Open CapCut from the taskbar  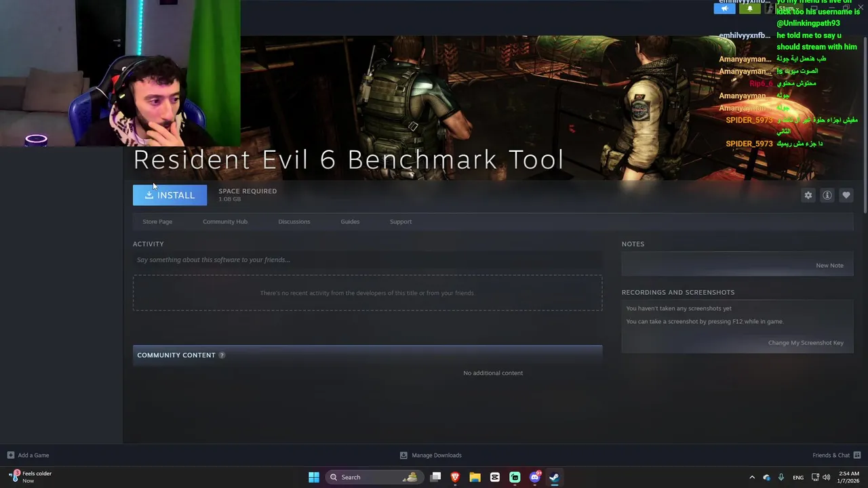pyautogui.click(x=495, y=477)
